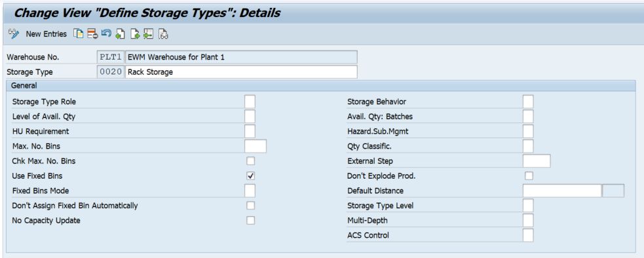Go to Next Entry icon
The height and width of the screenshot is (258, 644).
coord(135,33)
